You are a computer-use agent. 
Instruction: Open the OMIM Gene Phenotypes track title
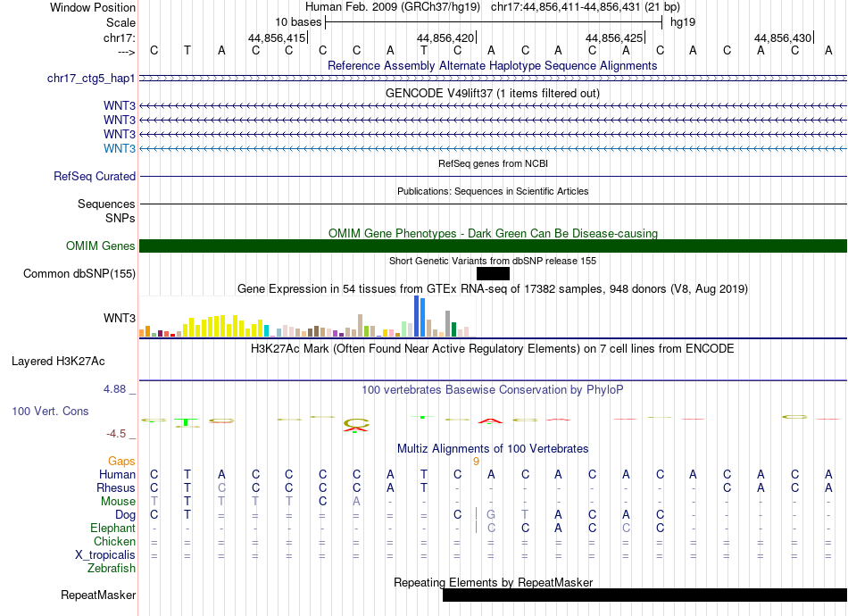click(x=493, y=234)
